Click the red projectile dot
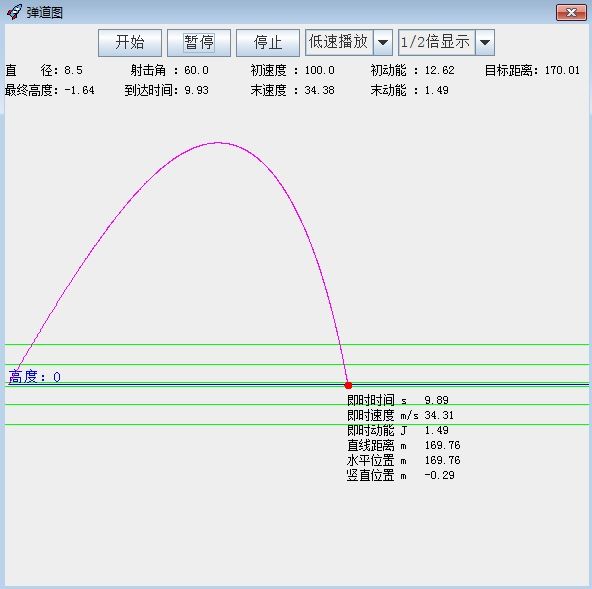Screen dimensions: 592x589 [348, 385]
